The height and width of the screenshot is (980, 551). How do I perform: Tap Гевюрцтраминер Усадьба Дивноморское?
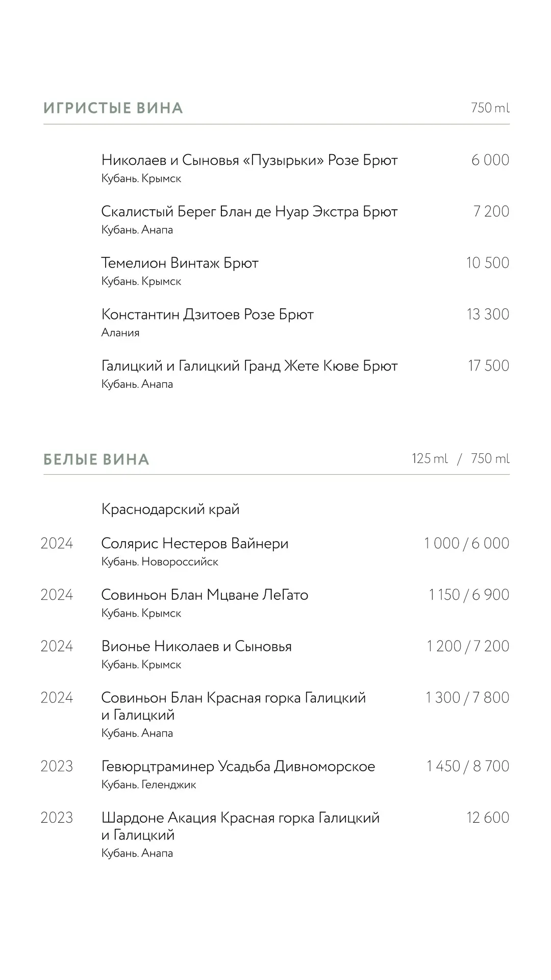238,767
